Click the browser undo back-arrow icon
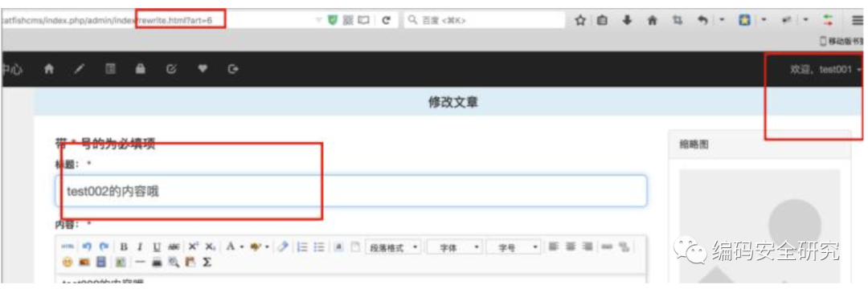This screenshot has width=868, height=289. point(702,20)
